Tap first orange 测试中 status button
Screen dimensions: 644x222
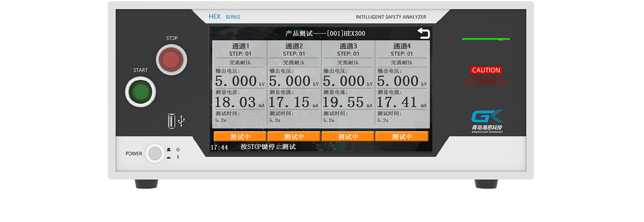(240, 136)
